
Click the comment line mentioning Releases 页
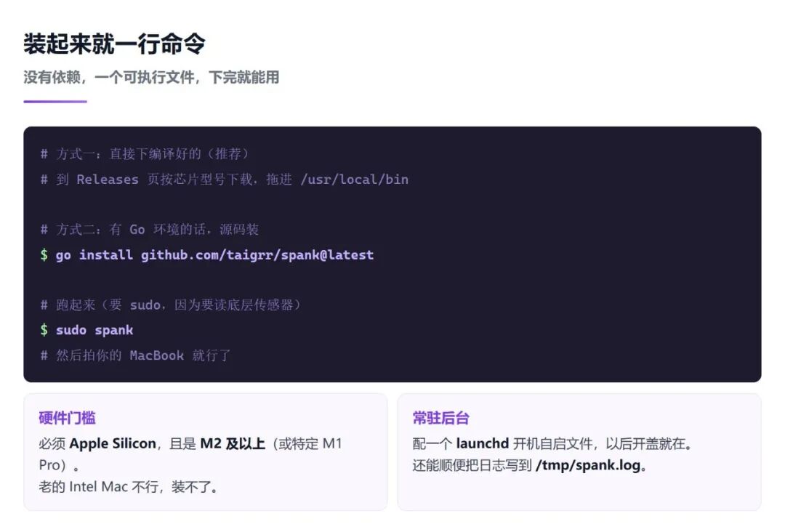coord(225,180)
